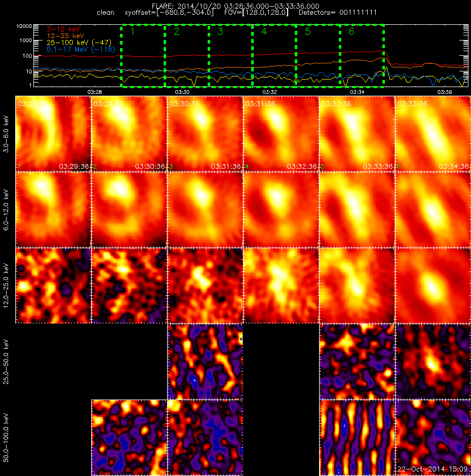Click the orange '12-25 keV' legend entry

pos(65,36)
